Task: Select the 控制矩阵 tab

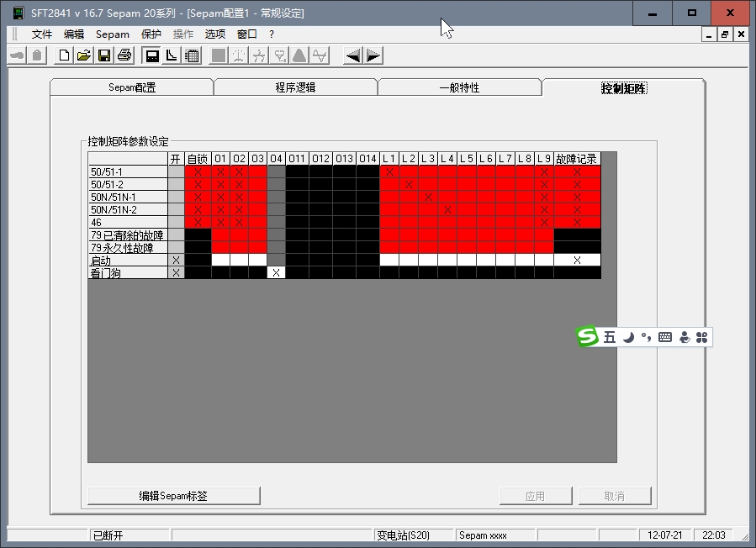Action: [623, 87]
